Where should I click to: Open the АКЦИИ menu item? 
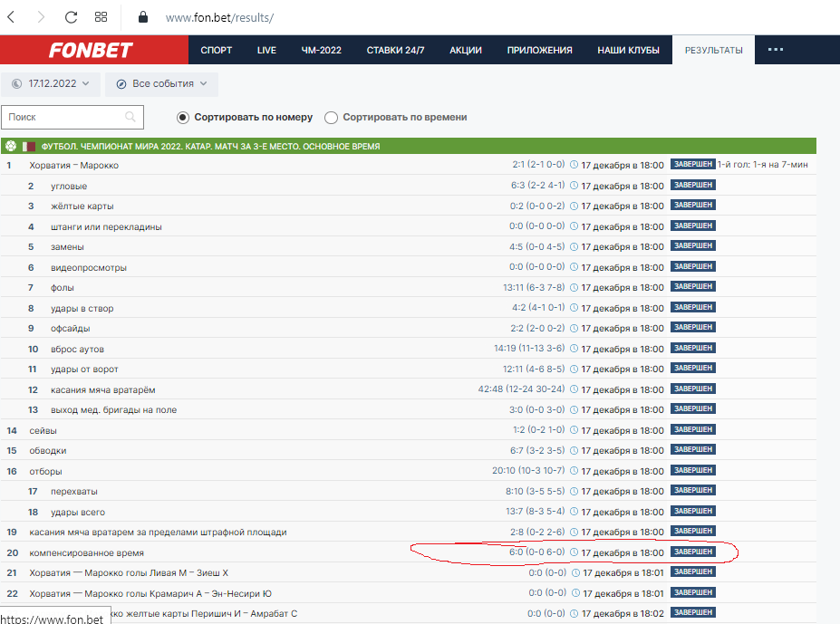tap(466, 50)
